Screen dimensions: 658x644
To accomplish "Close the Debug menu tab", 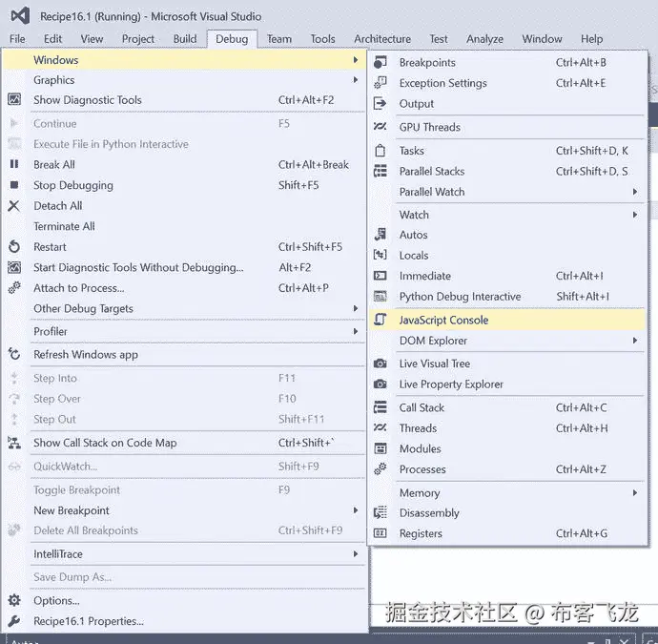I will point(232,39).
